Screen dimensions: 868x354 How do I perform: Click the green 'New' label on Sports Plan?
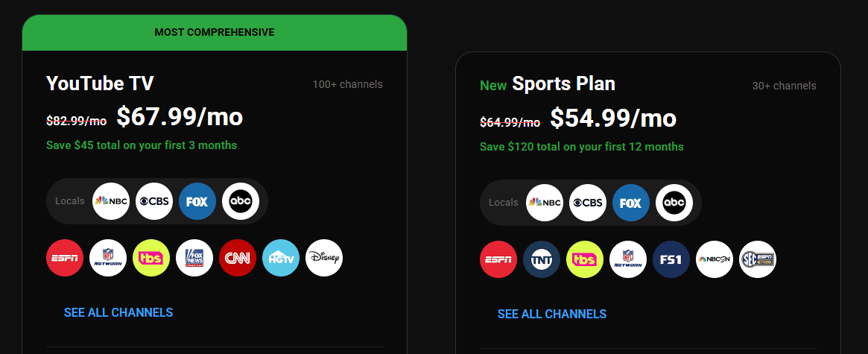click(493, 85)
